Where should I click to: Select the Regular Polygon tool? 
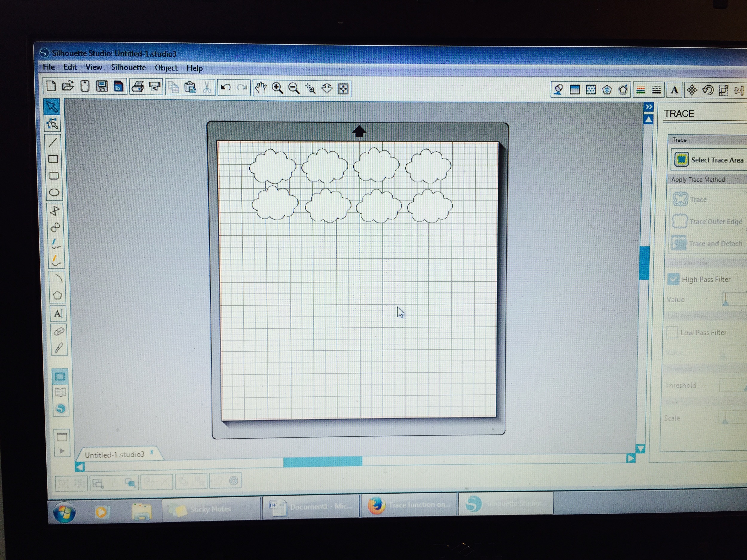click(x=58, y=296)
